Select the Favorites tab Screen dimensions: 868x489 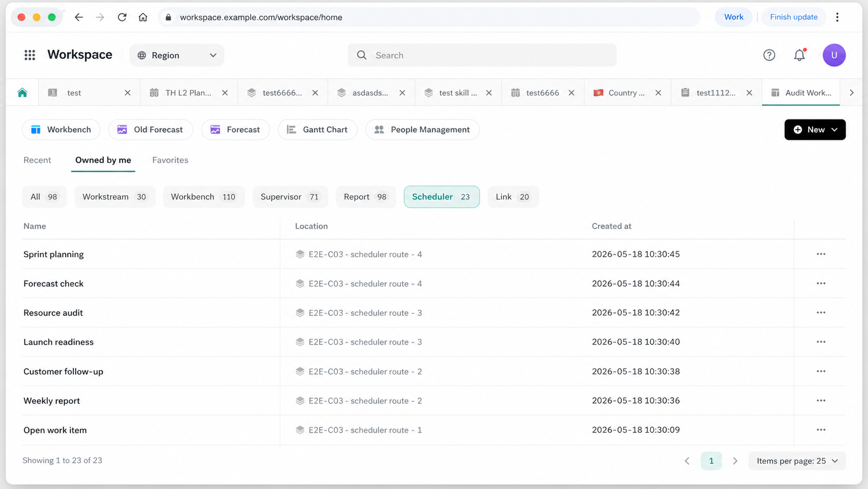point(170,160)
